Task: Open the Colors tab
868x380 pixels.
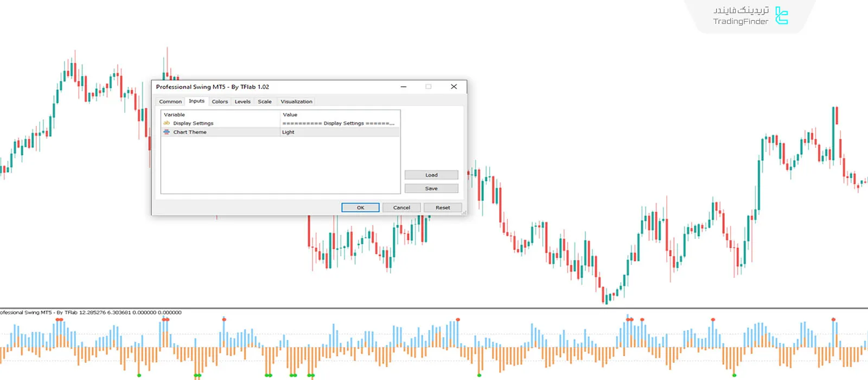Action: [x=220, y=102]
